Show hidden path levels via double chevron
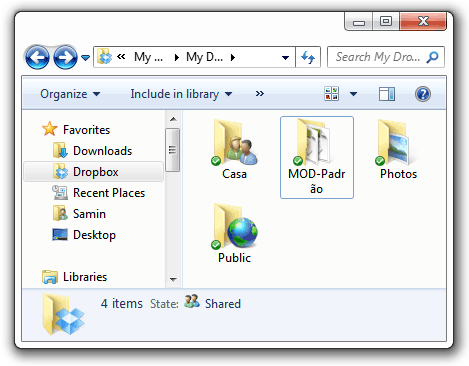469x366 pixels. 121,57
